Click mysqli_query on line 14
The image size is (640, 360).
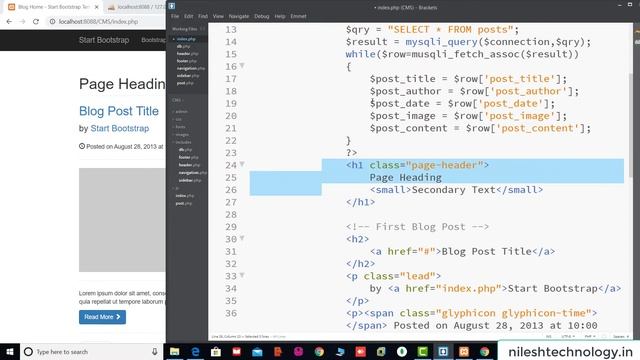[x=441, y=42]
